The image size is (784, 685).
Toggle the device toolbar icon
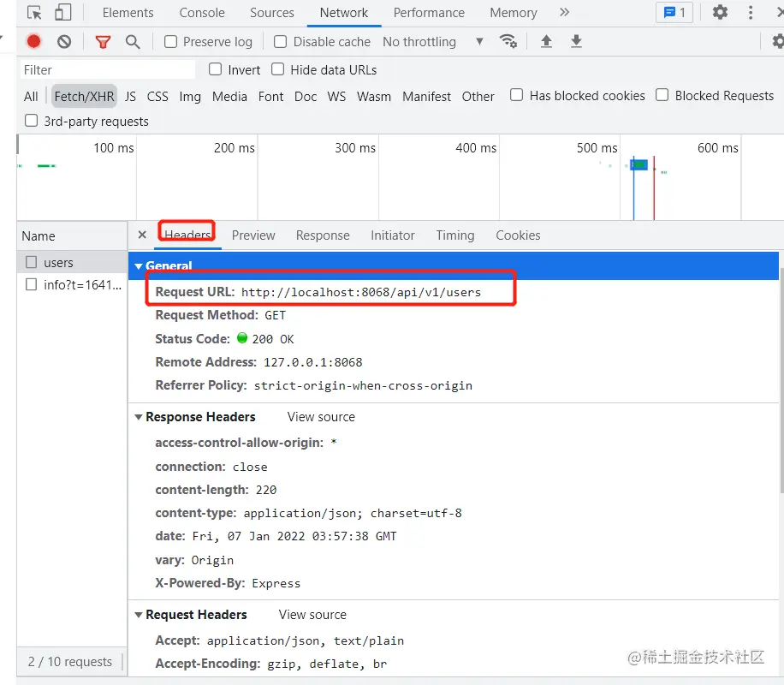pos(63,13)
